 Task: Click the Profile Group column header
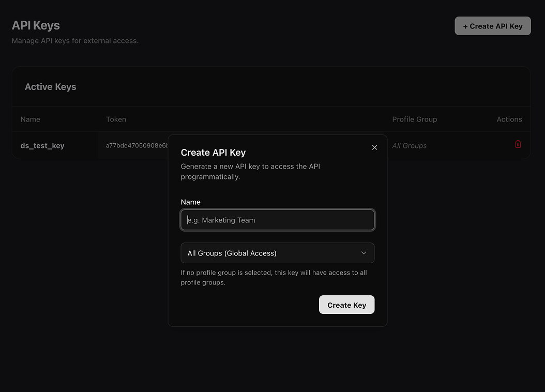click(414, 119)
